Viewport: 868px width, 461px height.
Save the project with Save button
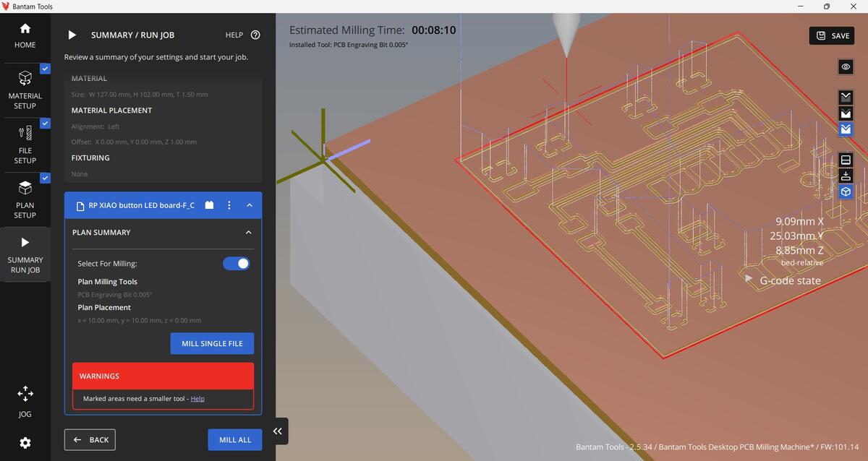[x=832, y=35]
